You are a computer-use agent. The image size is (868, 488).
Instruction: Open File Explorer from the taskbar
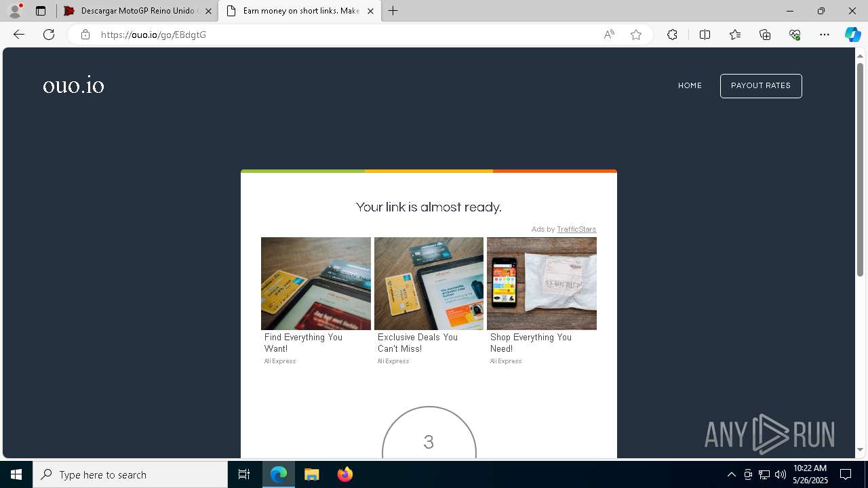pyautogui.click(x=311, y=474)
